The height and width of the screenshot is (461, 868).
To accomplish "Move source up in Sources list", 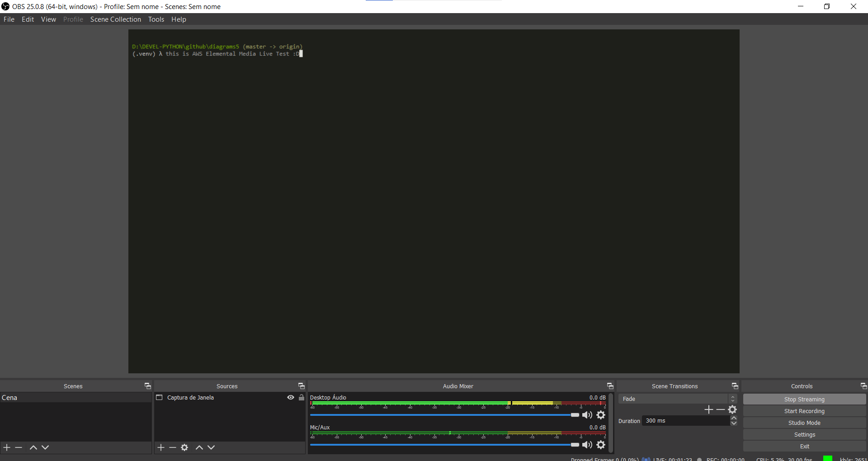I will [x=199, y=447].
